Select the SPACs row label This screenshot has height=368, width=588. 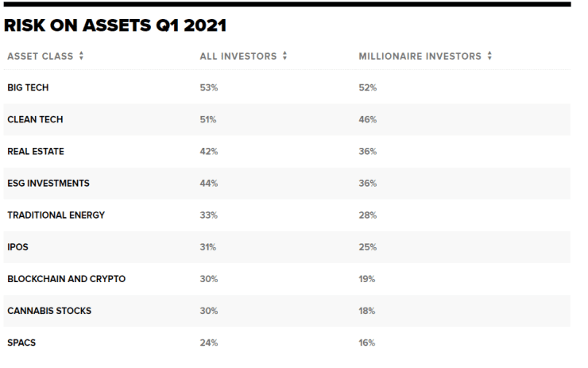point(21,343)
